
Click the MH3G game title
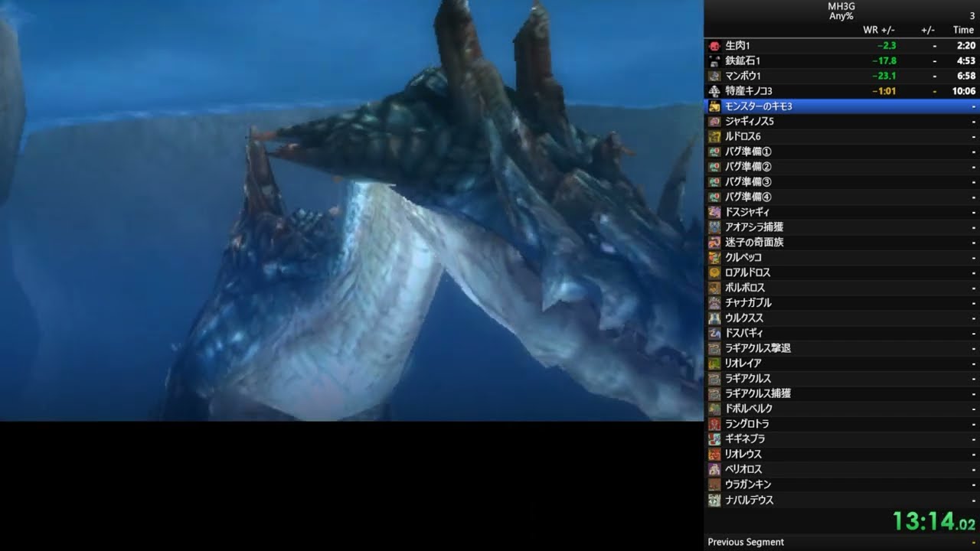(841, 6)
